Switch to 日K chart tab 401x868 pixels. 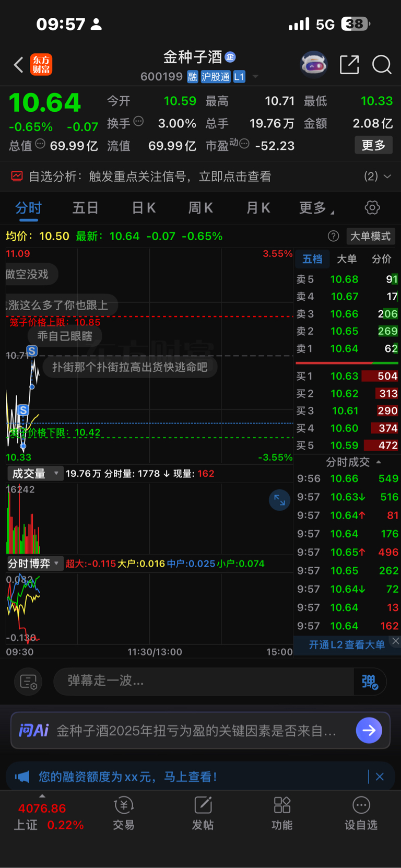pyautogui.click(x=144, y=208)
